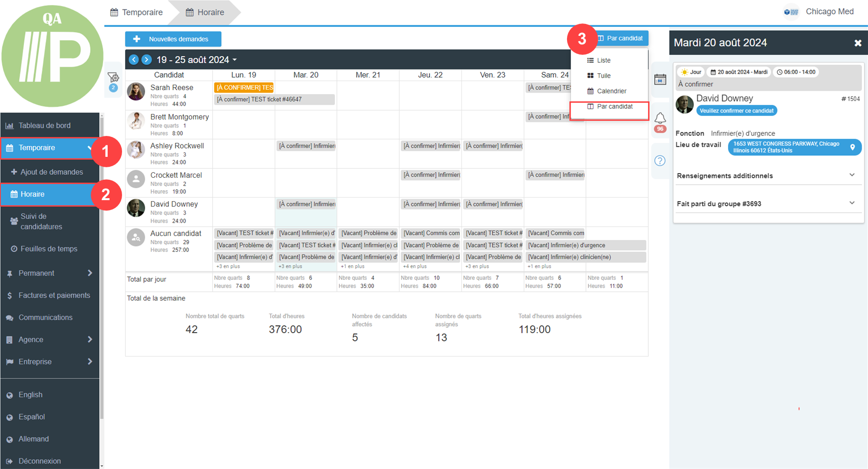The width and height of the screenshot is (868, 469).
Task: Click Sarah Reese's profile photo
Action: point(136,92)
